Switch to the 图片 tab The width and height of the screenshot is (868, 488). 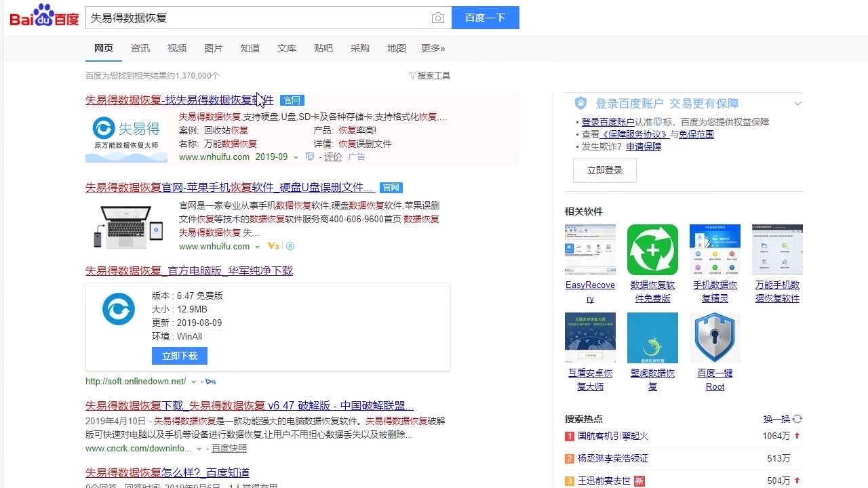pos(214,48)
